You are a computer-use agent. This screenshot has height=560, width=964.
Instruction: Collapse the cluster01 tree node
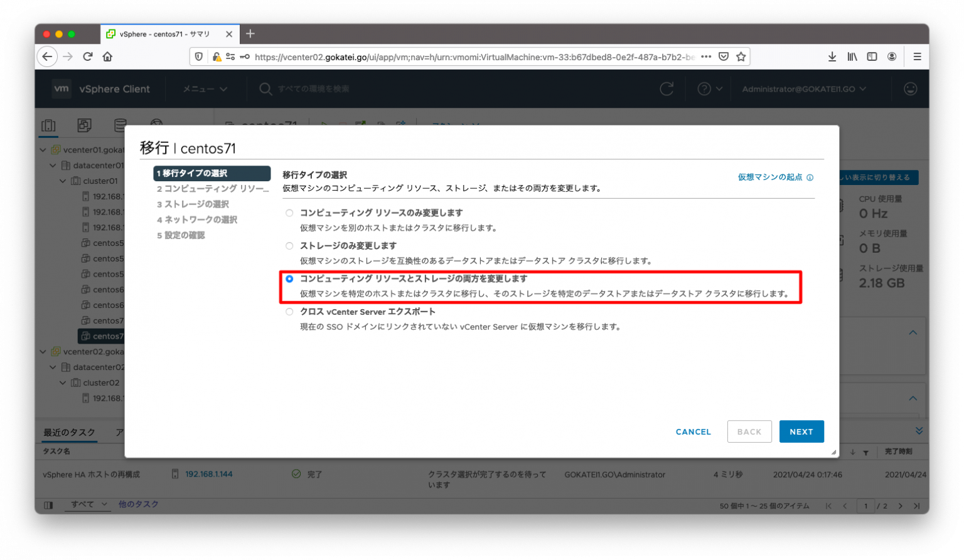point(63,181)
